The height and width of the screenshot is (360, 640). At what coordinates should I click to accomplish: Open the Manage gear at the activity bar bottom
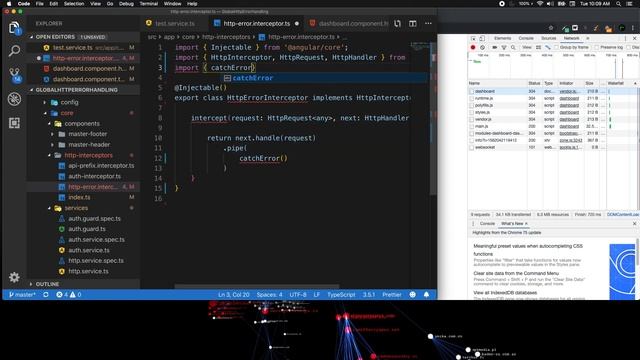pos(14,277)
